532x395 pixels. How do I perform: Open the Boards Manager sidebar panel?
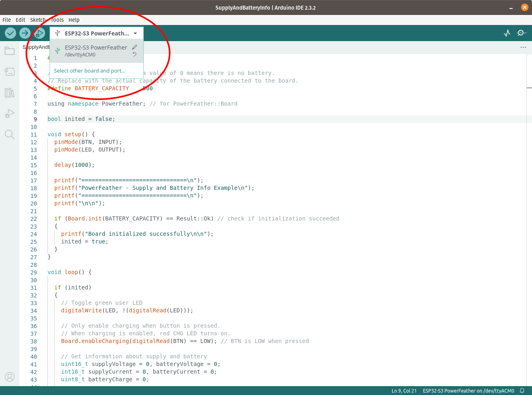10,72
